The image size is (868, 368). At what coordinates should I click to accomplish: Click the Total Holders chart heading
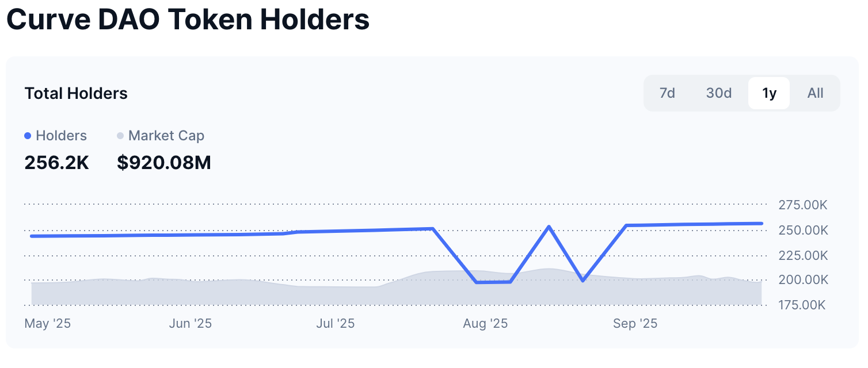(76, 94)
